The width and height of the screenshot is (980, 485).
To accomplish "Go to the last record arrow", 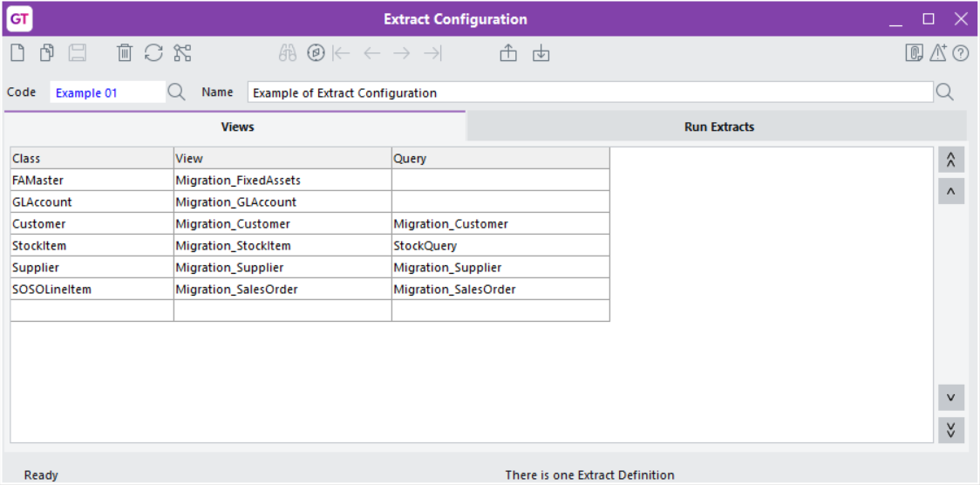I will (432, 53).
